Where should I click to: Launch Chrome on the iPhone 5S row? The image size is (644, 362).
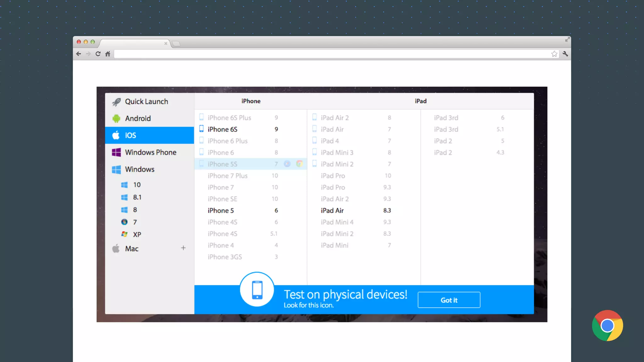[299, 164]
